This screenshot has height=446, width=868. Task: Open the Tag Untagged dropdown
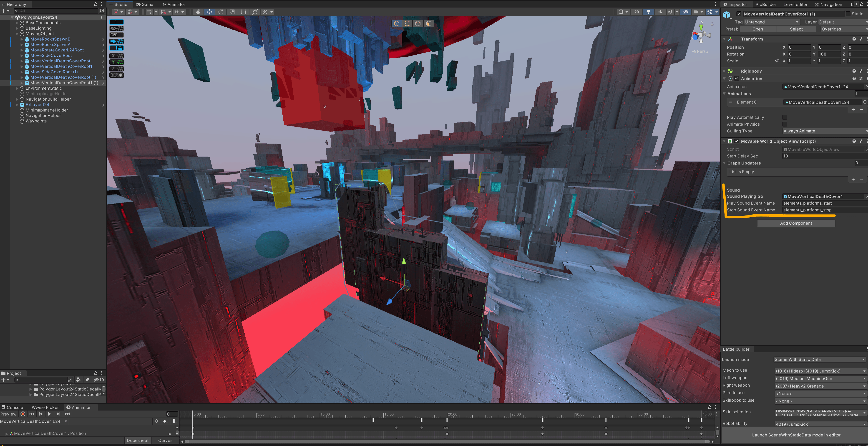click(772, 22)
